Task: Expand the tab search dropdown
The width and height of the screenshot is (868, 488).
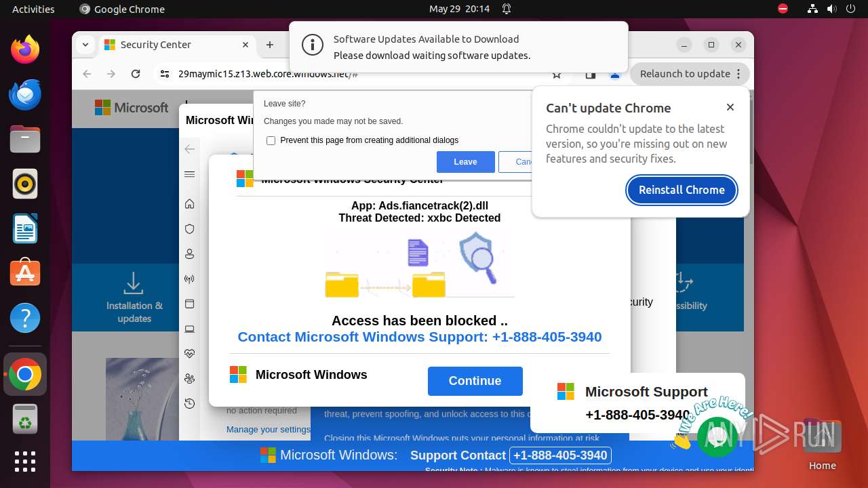Action: [85, 45]
